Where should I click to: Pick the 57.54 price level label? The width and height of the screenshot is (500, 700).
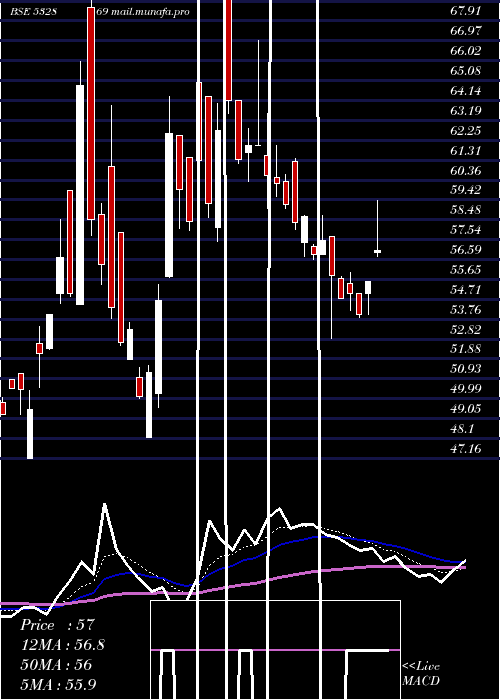[x=466, y=230]
